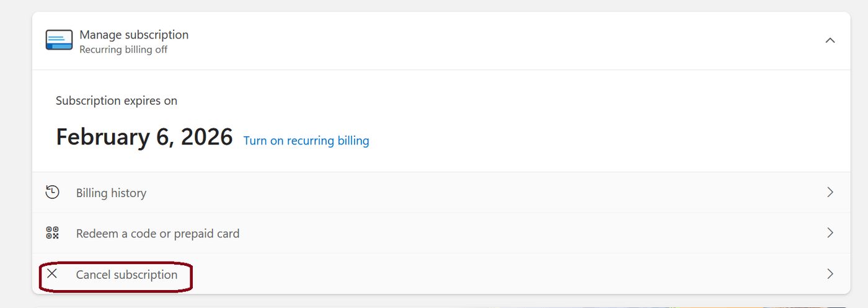Open Billing history via its right chevron
868x308 pixels.
[830, 193]
